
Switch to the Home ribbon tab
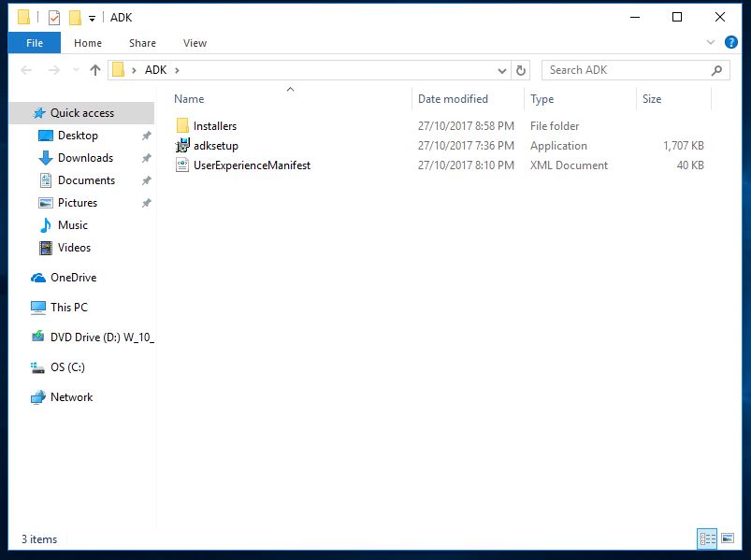click(88, 43)
